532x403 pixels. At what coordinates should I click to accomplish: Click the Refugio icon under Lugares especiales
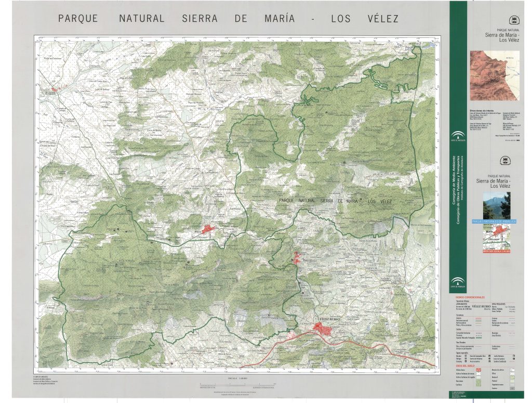[465, 359]
